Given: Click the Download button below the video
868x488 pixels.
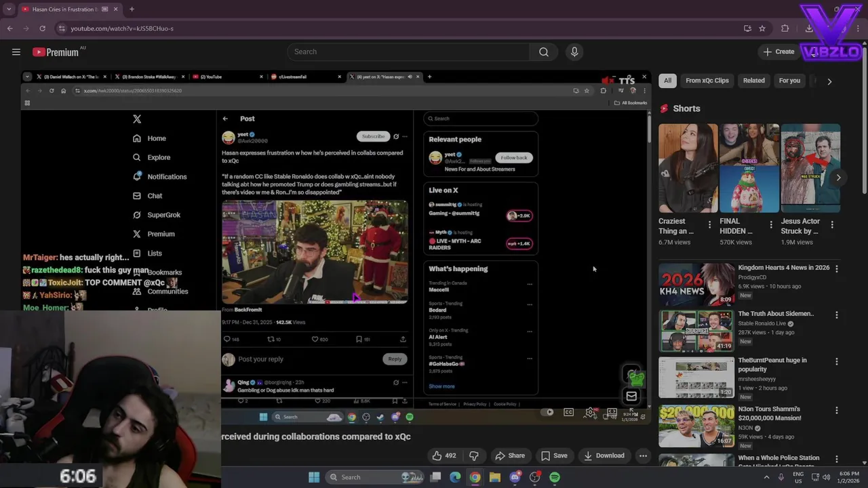Looking at the screenshot, I should point(604,455).
